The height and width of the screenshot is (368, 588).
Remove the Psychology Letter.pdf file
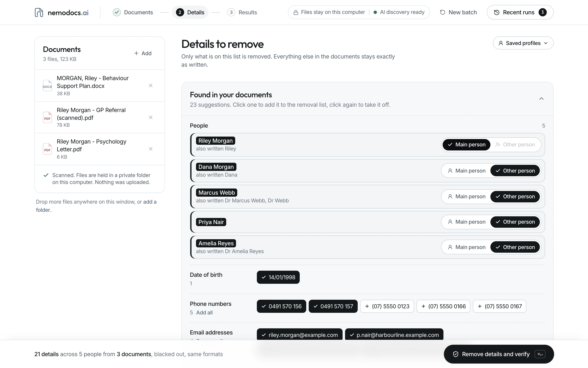click(151, 149)
